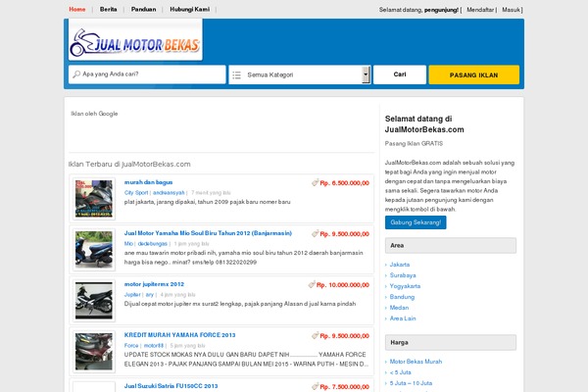Select the Jakarta area link
Viewport: 588px width, 392px height.
400,265
